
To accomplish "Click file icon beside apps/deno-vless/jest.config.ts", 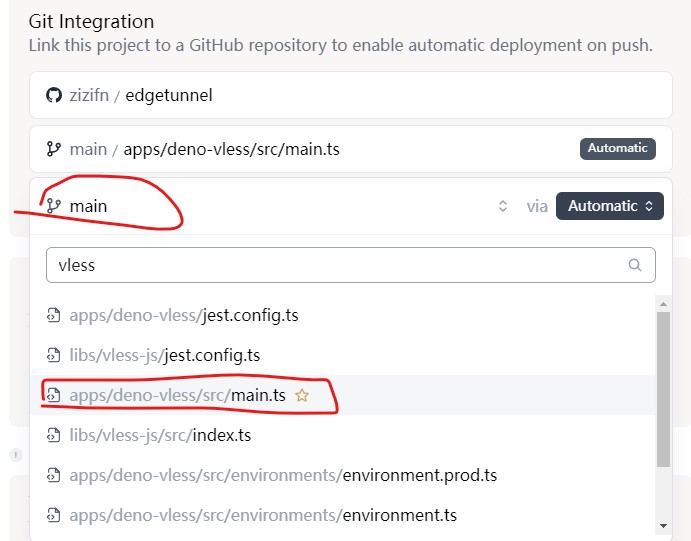I will pyautogui.click(x=54, y=316).
